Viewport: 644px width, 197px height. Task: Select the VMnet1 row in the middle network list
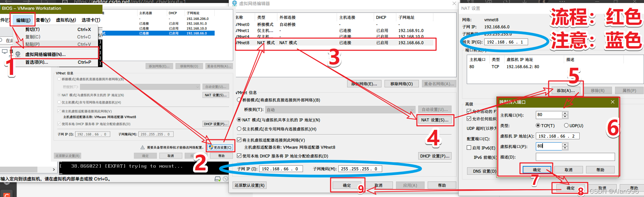tap(335, 30)
